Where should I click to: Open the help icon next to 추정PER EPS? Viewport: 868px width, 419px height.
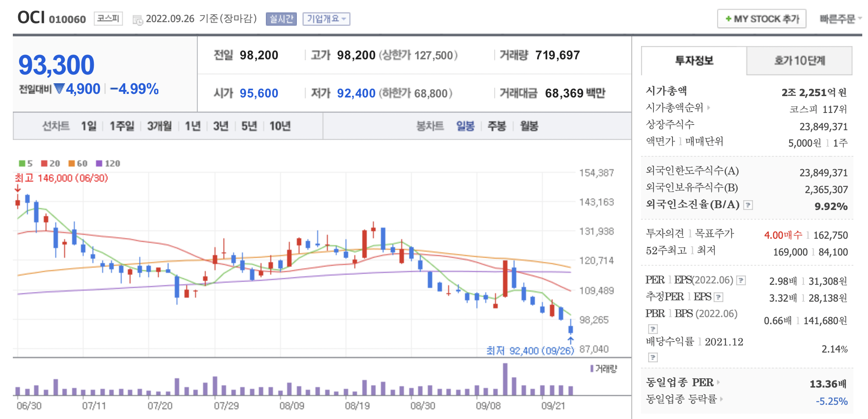tap(718, 297)
